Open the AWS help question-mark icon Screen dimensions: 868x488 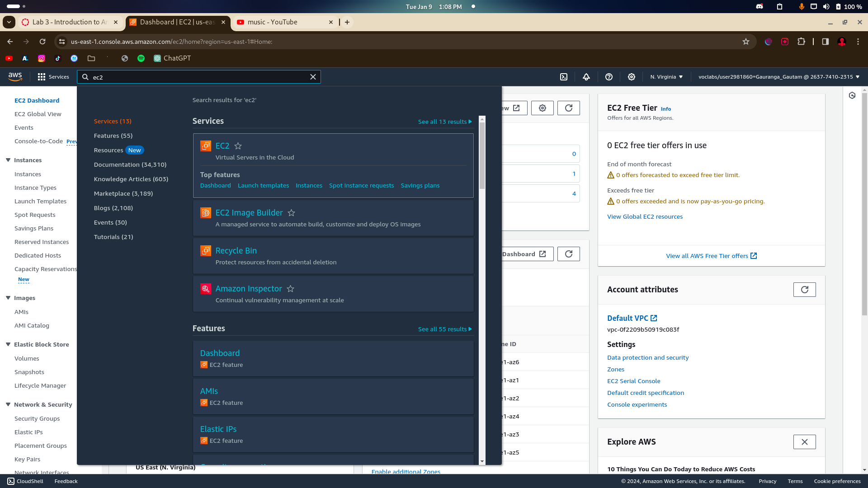[609, 77]
